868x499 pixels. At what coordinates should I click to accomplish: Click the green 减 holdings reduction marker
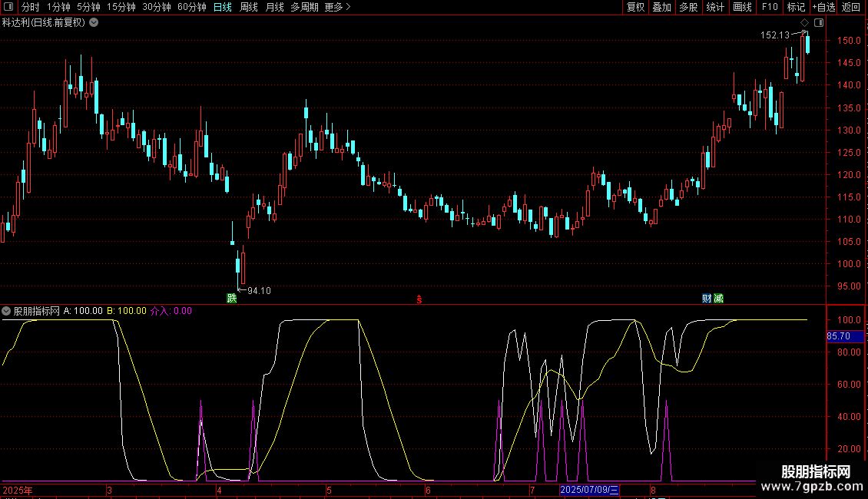coord(718,298)
